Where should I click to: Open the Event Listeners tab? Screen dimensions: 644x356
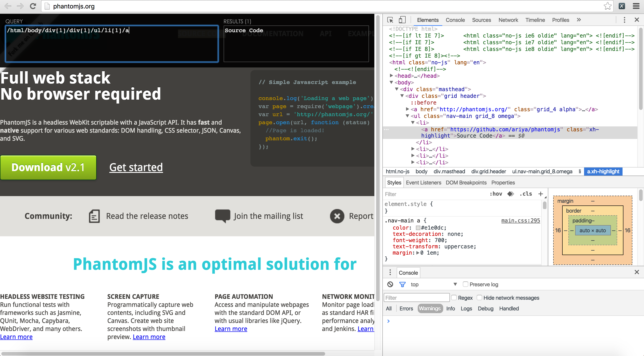click(x=423, y=182)
